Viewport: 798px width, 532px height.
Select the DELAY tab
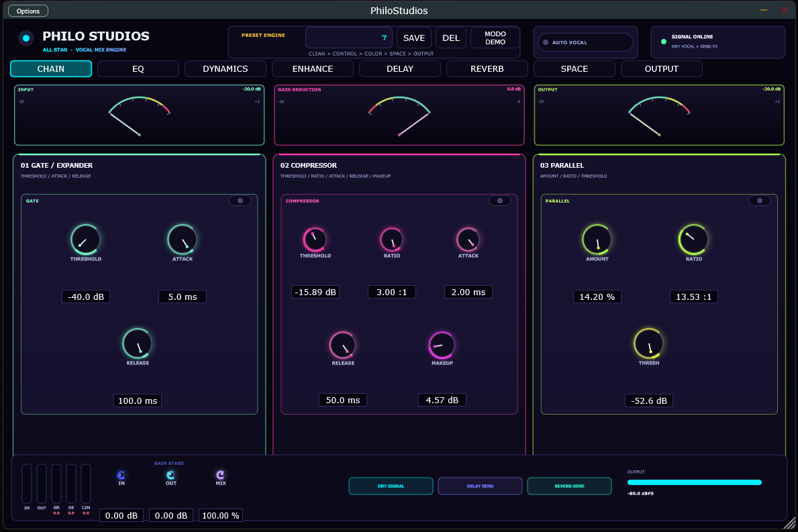coord(400,68)
